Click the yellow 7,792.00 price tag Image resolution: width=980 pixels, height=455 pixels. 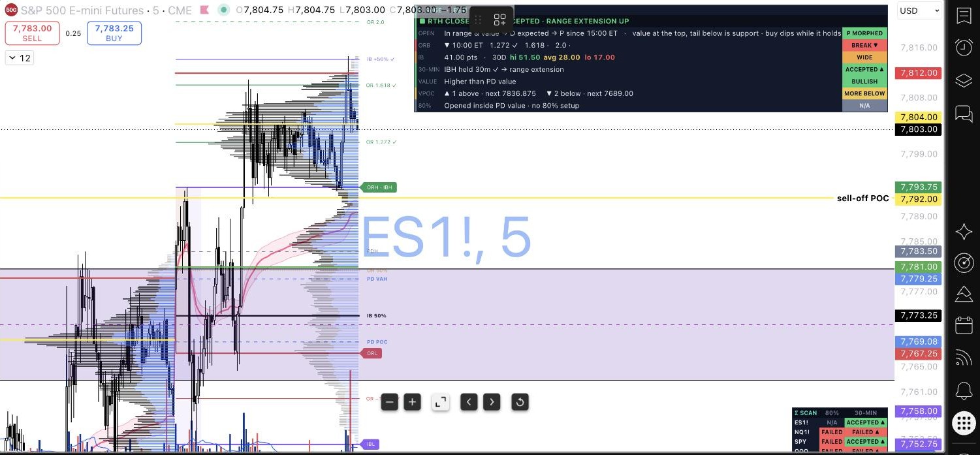(919, 199)
